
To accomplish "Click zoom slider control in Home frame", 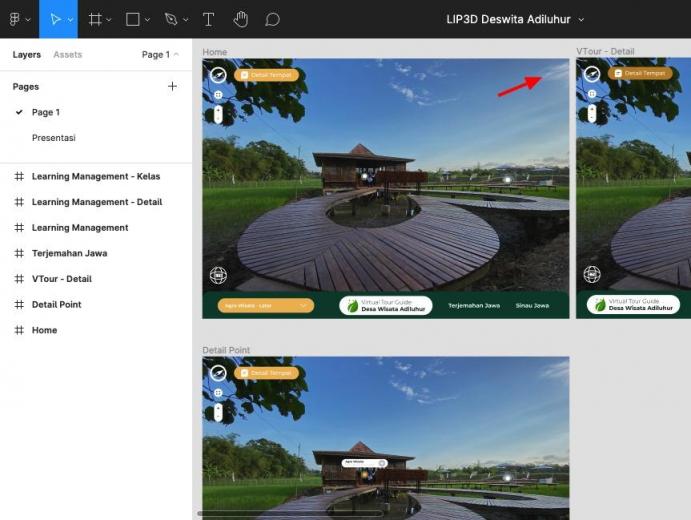I will click(218, 114).
